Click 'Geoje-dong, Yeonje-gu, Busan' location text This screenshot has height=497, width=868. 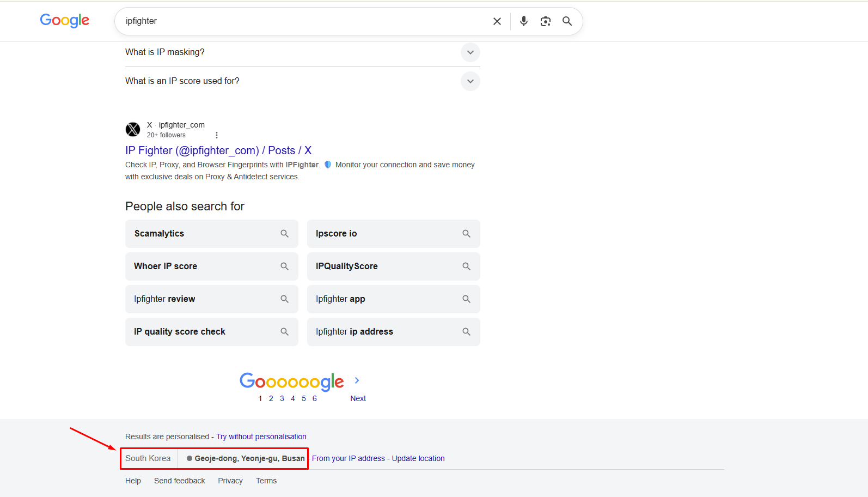249,458
